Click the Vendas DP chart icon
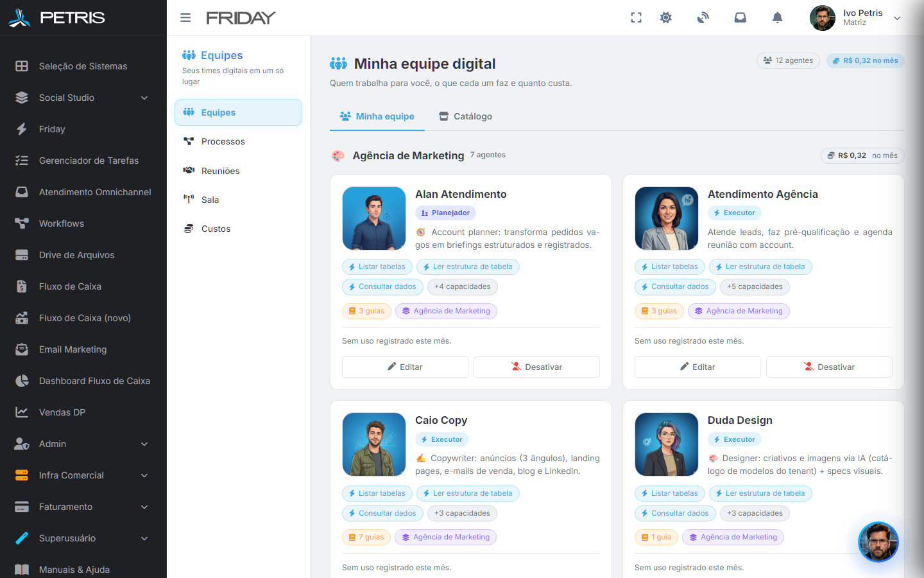 click(x=22, y=412)
